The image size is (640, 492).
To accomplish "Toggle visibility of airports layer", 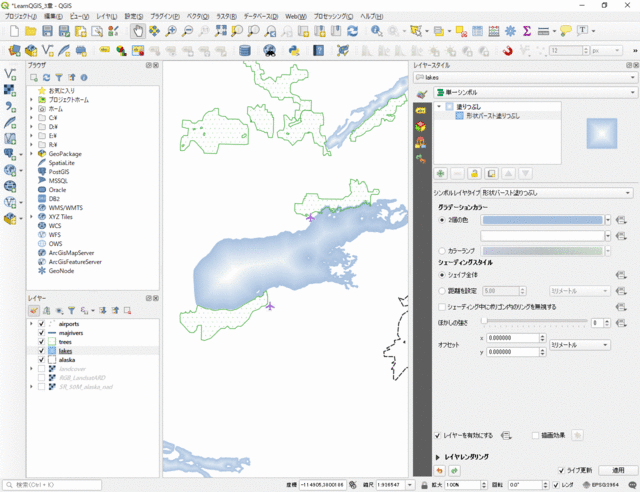I will pyautogui.click(x=41, y=324).
